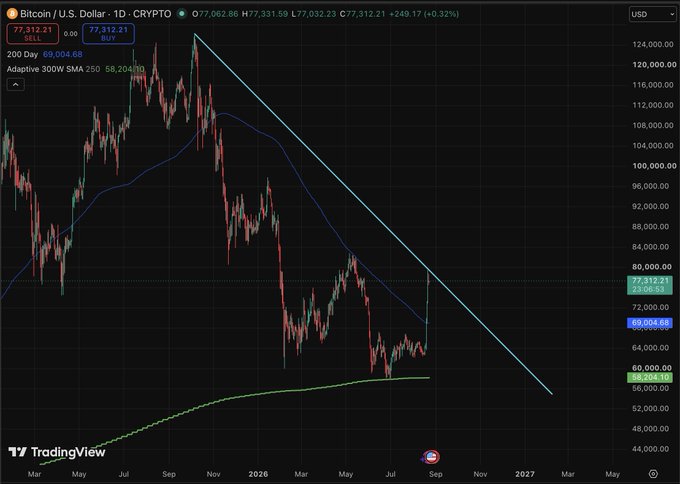Click the 69,004.68 value beside 200 Day
Image resolution: width=680 pixels, height=484 pixels.
pos(63,54)
